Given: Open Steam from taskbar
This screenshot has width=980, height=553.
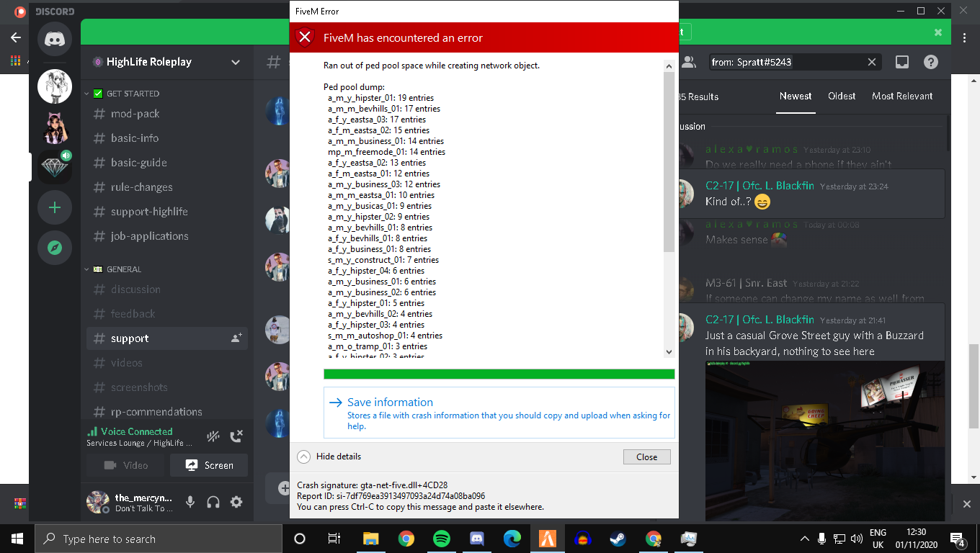Looking at the screenshot, I should tap(618, 539).
